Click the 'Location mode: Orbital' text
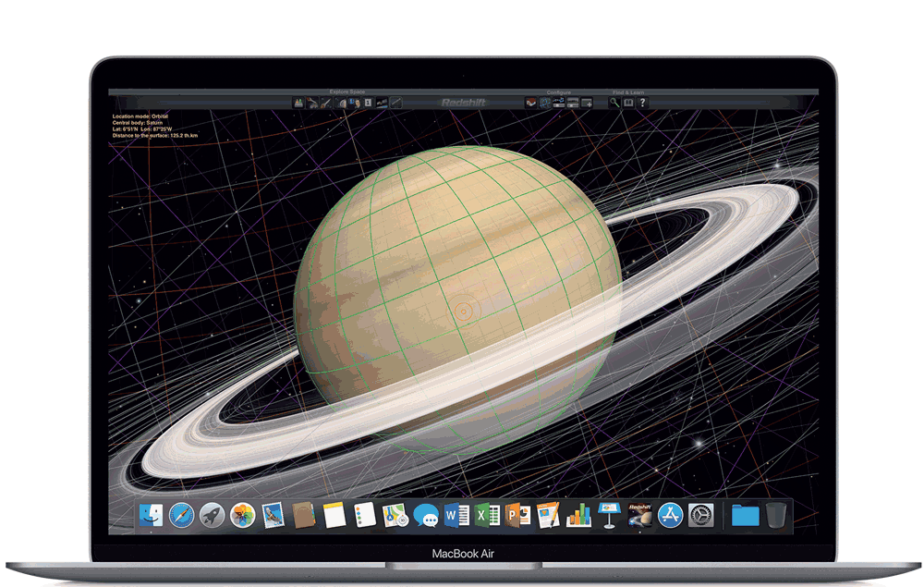Screen dimensions: 924x587 (x=140, y=116)
